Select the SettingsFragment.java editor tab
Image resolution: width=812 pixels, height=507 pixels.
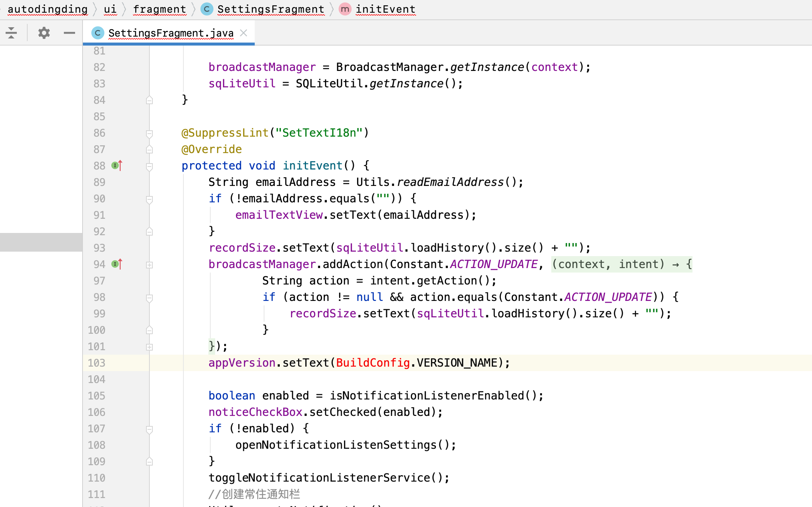click(170, 33)
